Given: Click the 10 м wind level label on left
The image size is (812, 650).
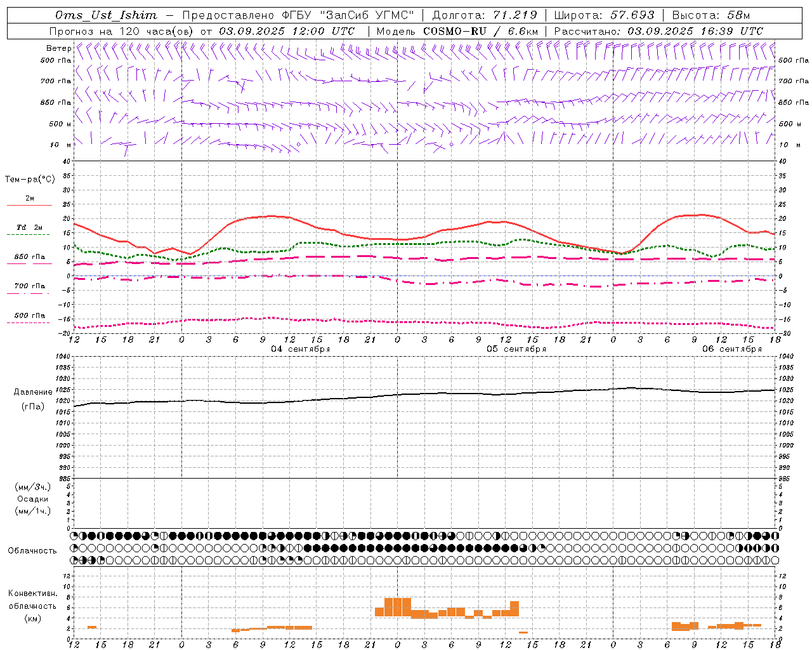Looking at the screenshot, I should click(61, 145).
